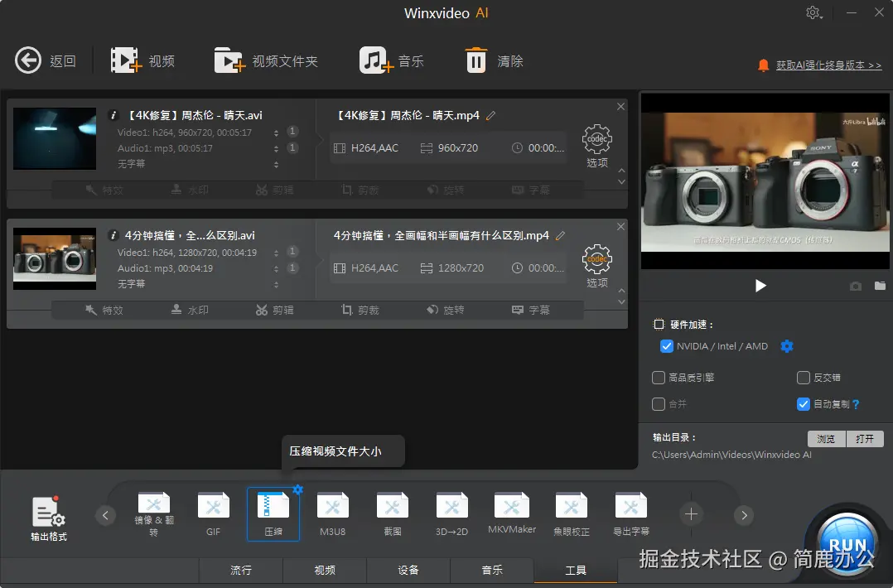
Task: Show info for 4分钟搞懂 avi file
Action: (113, 235)
